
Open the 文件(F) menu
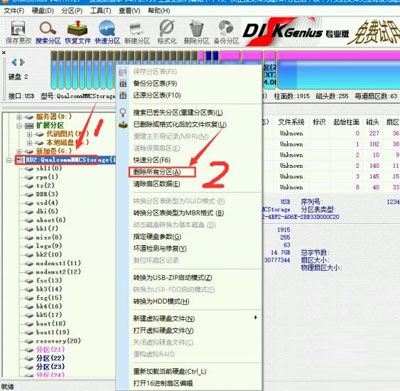pyautogui.click(x=14, y=11)
